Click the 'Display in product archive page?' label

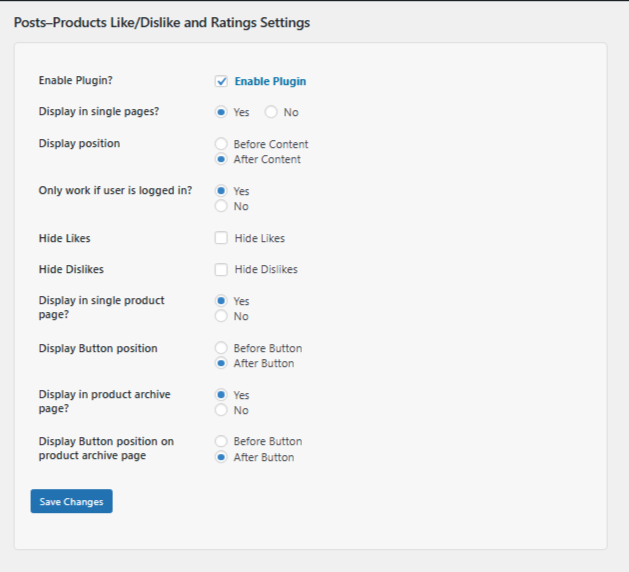coord(104,401)
